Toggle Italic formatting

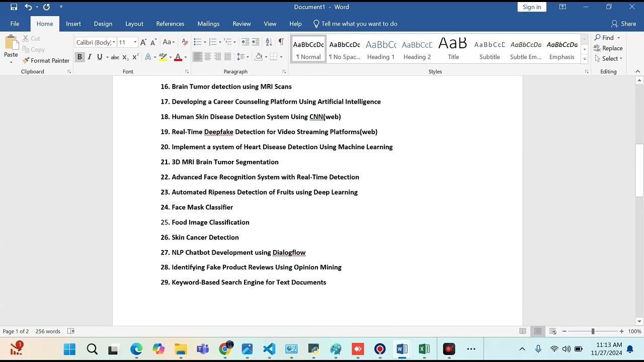[x=90, y=57]
